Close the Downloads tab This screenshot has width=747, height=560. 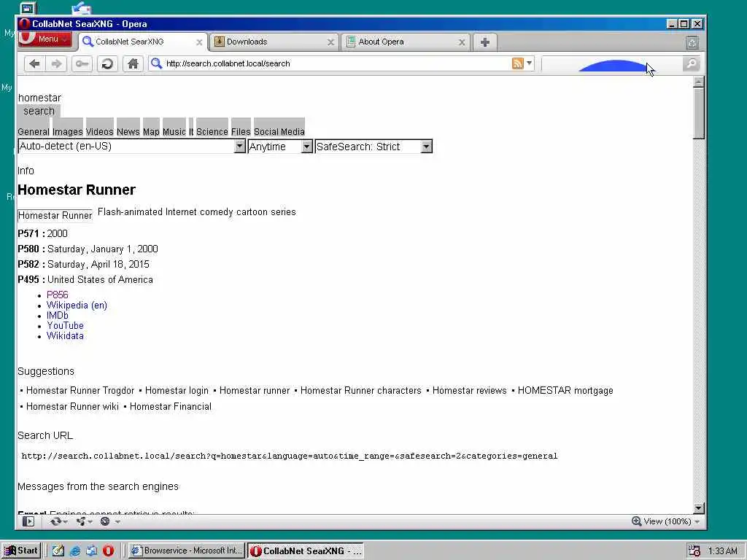[x=330, y=42]
